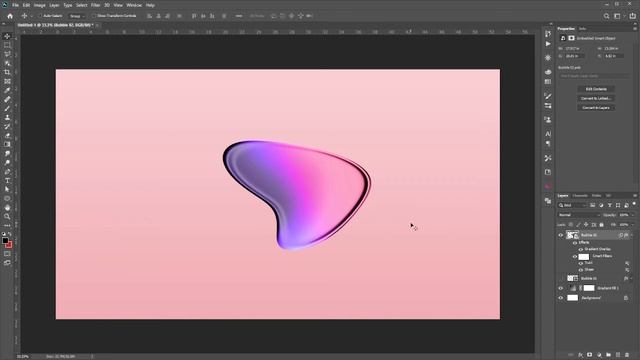Select the Crop tool

pos(7,72)
